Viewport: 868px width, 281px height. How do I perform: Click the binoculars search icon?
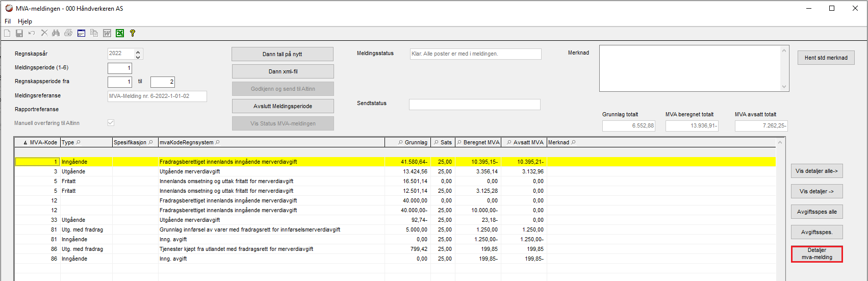pyautogui.click(x=56, y=33)
